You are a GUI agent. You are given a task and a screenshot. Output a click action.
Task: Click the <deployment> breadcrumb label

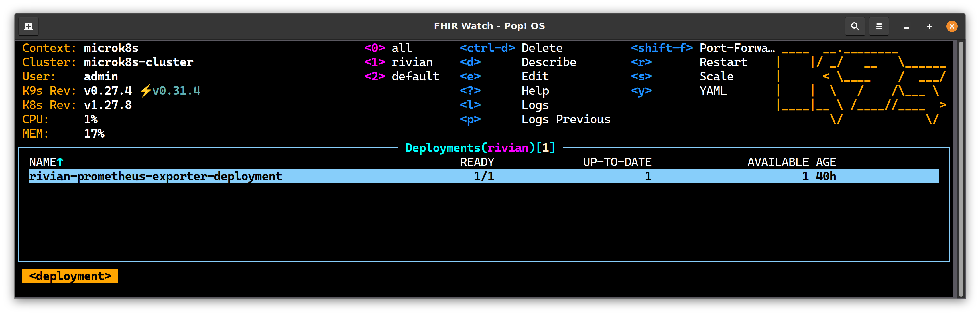click(70, 276)
